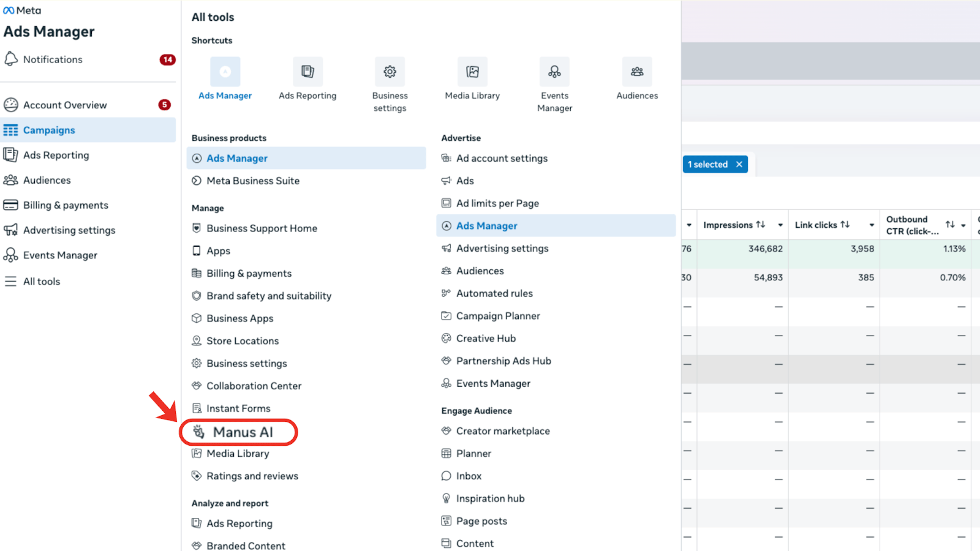Select Manus AI in the Manage list
Viewport: 980px width, 551px height.
(243, 432)
